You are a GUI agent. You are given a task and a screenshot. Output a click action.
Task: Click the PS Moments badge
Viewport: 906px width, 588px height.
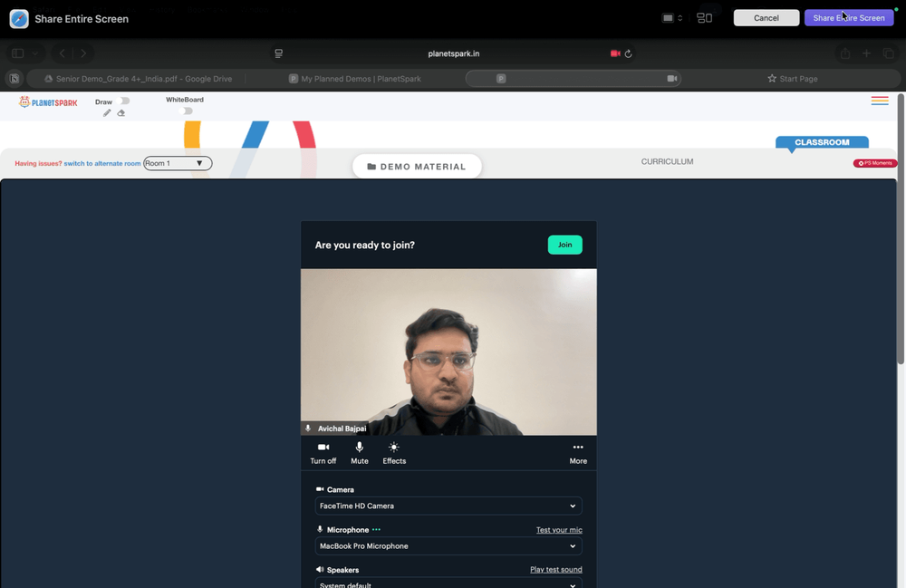tap(875, 163)
